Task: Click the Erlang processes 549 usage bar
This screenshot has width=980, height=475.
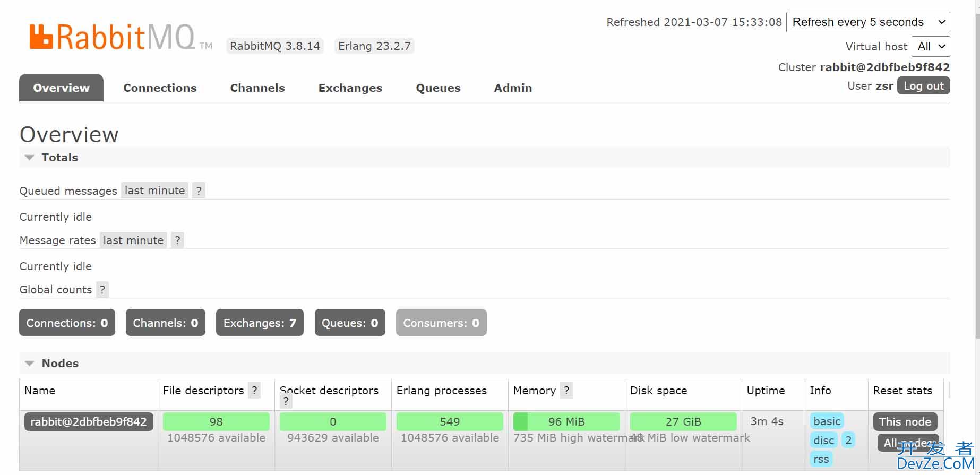Action: click(x=450, y=422)
